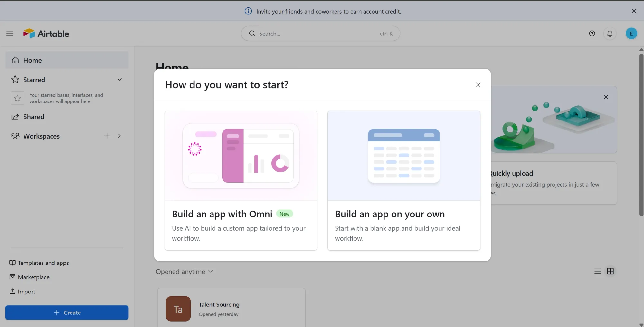Image resolution: width=644 pixels, height=327 pixels.
Task: Click the Invite your friends and coworkers link
Action: (299, 11)
